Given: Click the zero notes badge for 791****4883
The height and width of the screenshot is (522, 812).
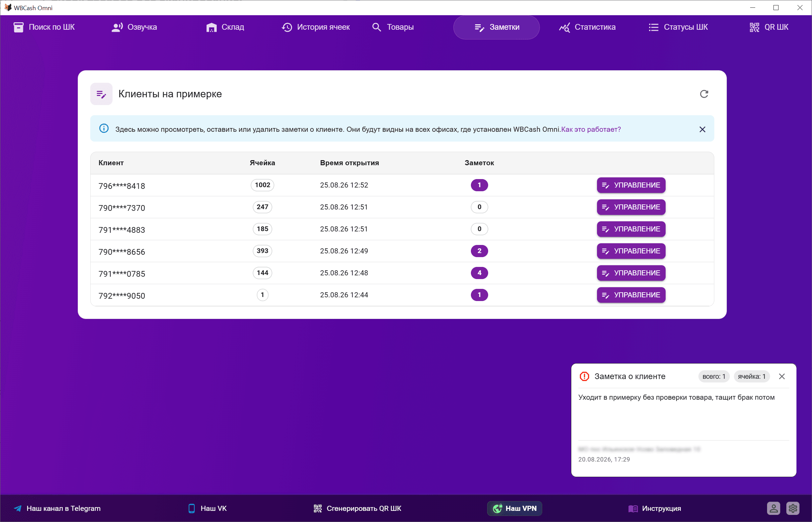Looking at the screenshot, I should click(479, 229).
